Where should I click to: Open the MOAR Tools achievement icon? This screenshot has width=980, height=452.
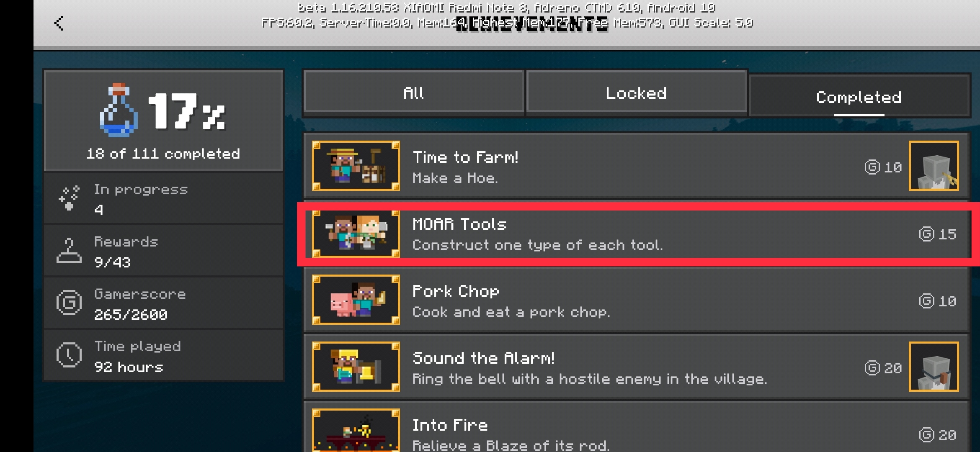pyautogui.click(x=356, y=233)
